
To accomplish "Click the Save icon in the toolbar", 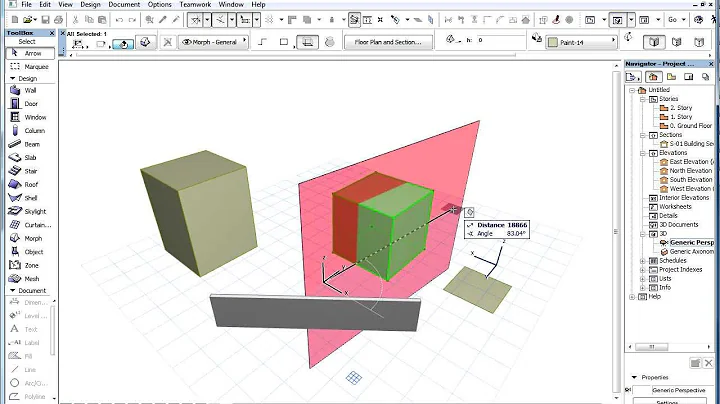I will point(45,19).
